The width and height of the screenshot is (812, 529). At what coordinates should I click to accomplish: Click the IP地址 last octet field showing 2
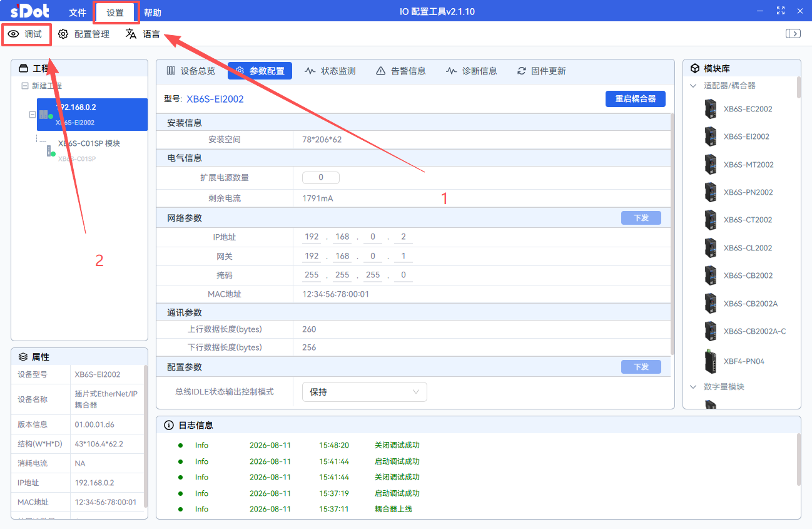pos(403,237)
